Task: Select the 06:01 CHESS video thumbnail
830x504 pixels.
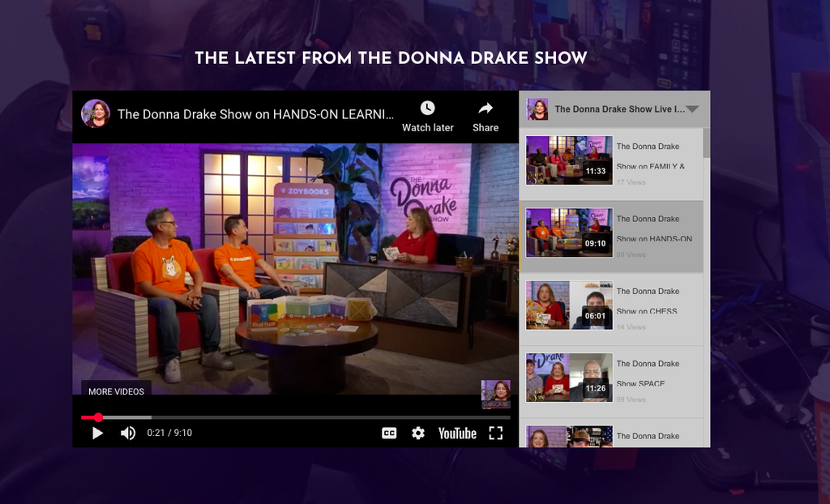Action: [x=569, y=305]
